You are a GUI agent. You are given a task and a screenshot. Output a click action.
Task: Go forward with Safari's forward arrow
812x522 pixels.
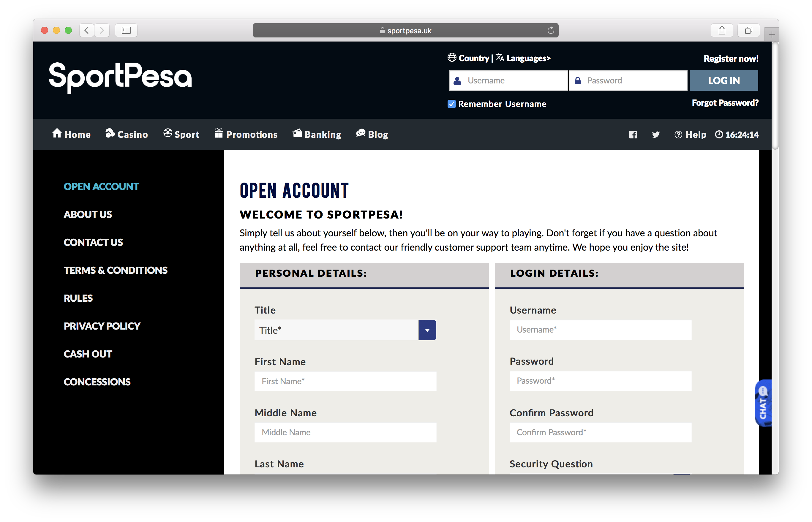point(102,31)
